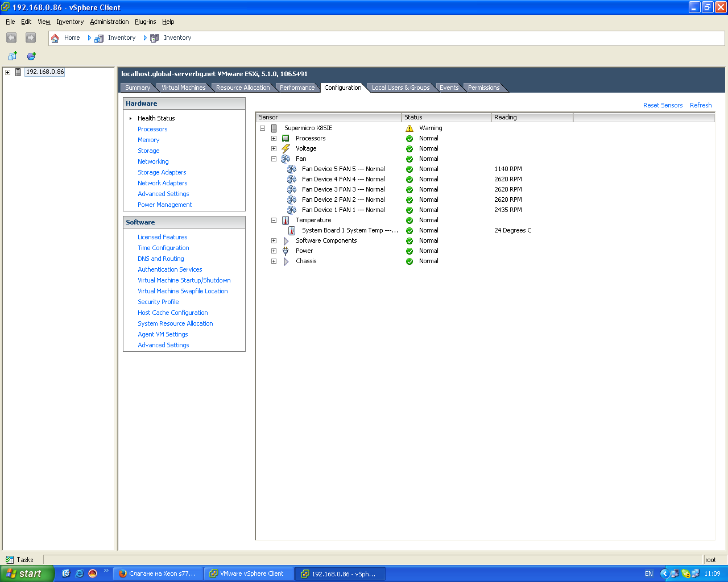
Task: Click the new resource pool toolbar icon
Action: tap(31, 56)
